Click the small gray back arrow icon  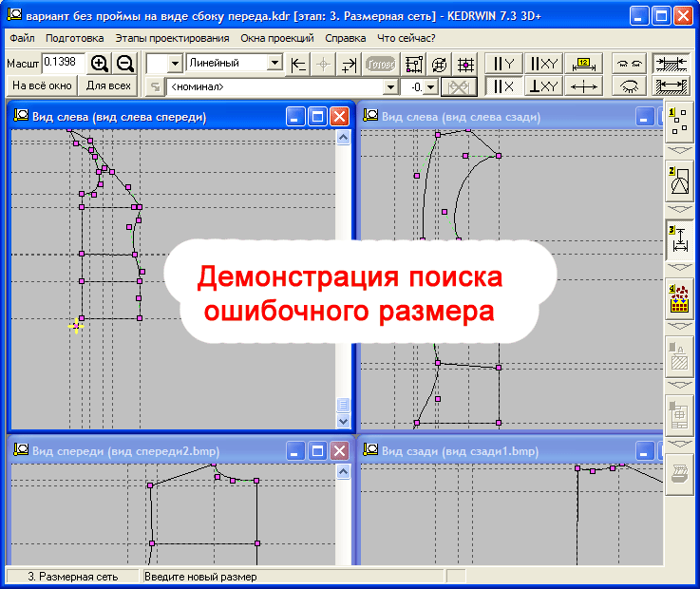point(155,86)
